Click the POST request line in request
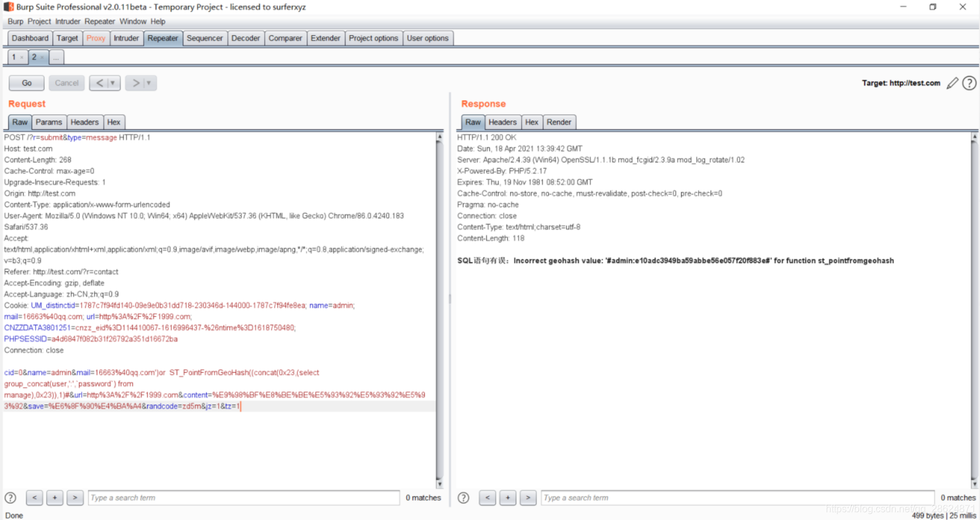 77,138
